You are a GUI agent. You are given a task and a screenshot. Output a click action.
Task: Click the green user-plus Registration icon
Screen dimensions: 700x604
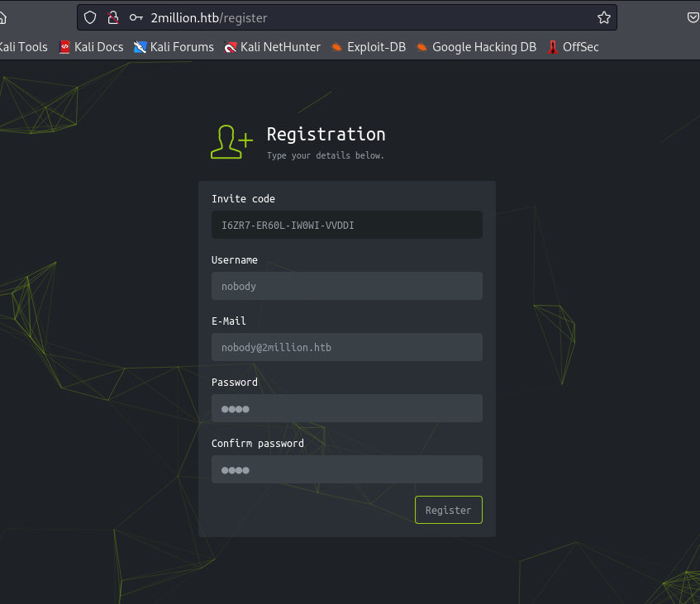(231, 141)
